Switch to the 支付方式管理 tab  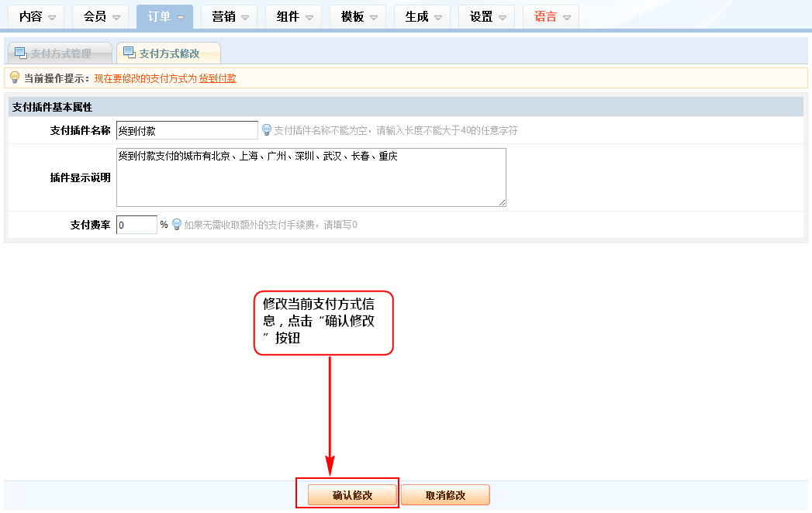pos(60,53)
